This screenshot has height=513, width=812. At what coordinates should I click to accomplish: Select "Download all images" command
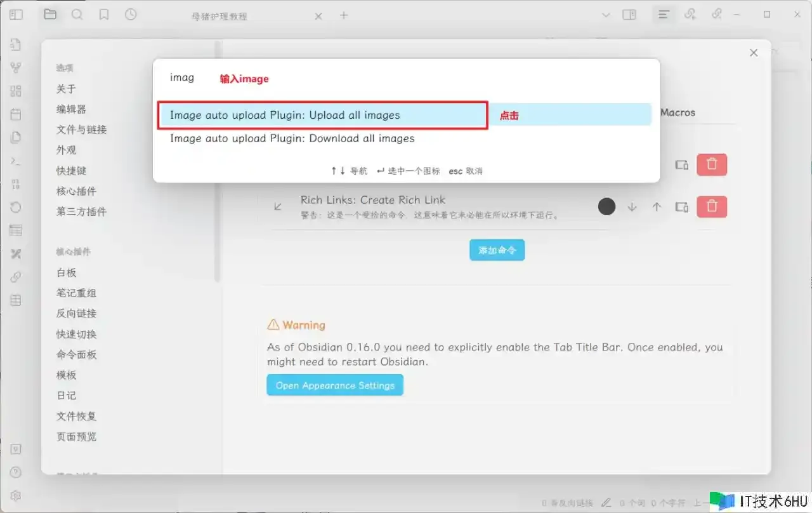click(292, 138)
